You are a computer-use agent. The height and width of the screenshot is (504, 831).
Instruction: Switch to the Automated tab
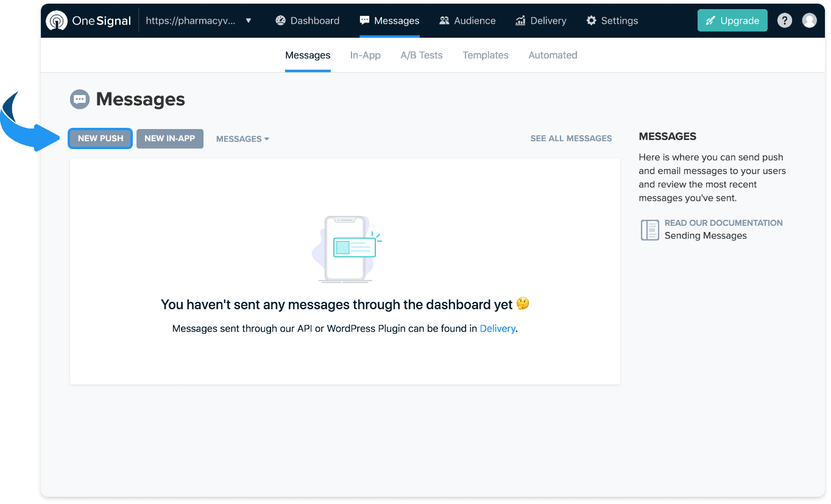(553, 55)
